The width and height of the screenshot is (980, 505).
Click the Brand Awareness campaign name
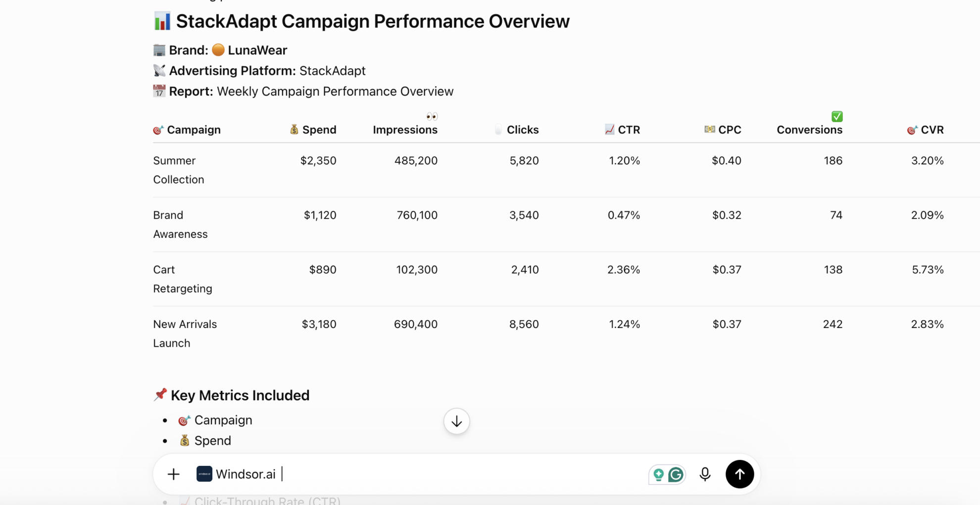pos(180,225)
